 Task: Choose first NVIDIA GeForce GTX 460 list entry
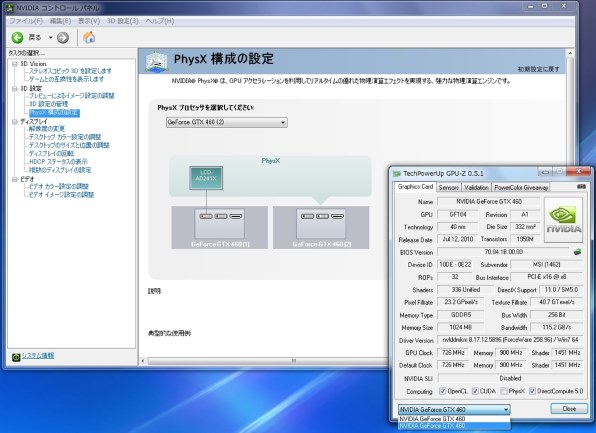point(454,419)
